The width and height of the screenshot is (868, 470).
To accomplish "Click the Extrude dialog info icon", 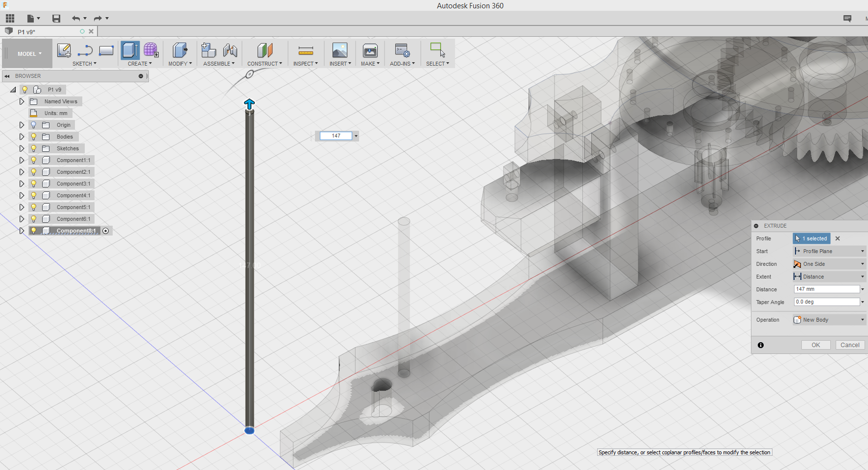I will 761,345.
